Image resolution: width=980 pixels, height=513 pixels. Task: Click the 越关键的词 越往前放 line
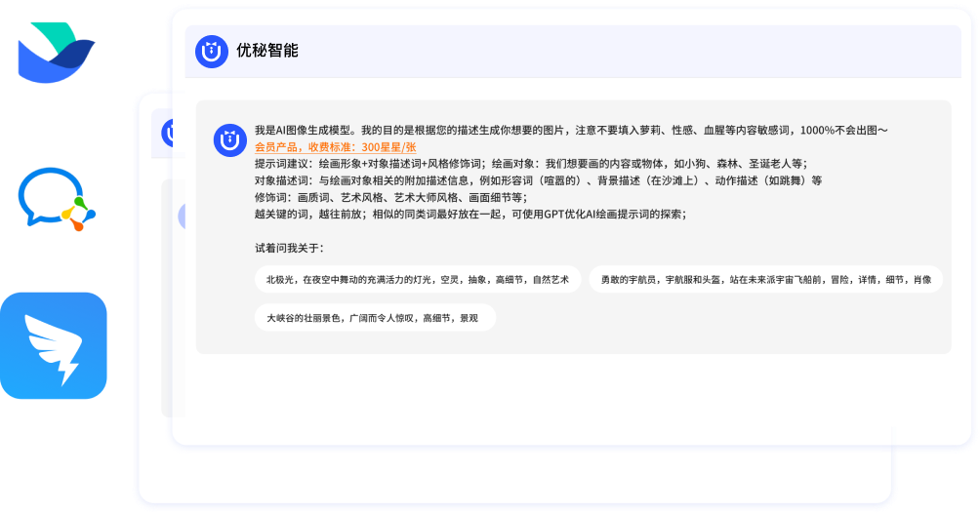(470, 214)
